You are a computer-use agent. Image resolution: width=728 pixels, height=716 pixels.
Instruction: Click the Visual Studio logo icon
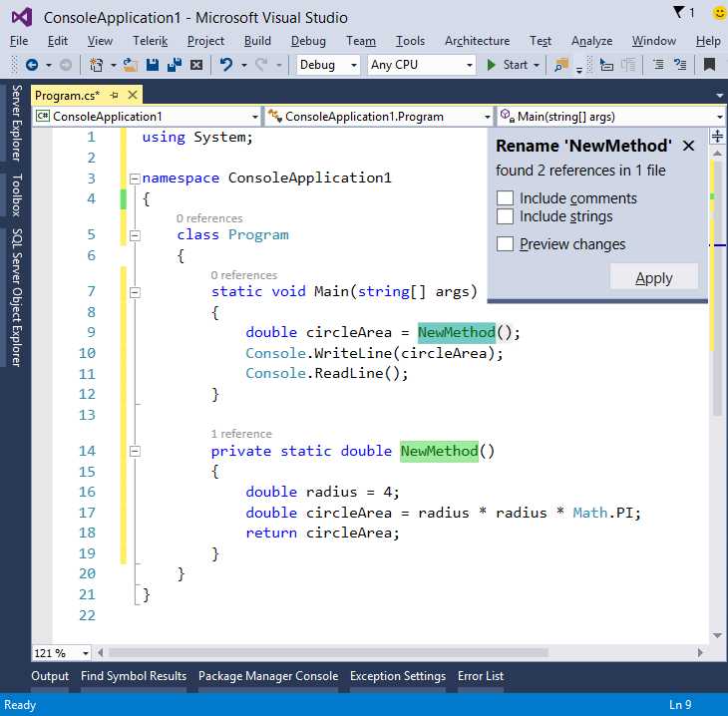point(22,17)
